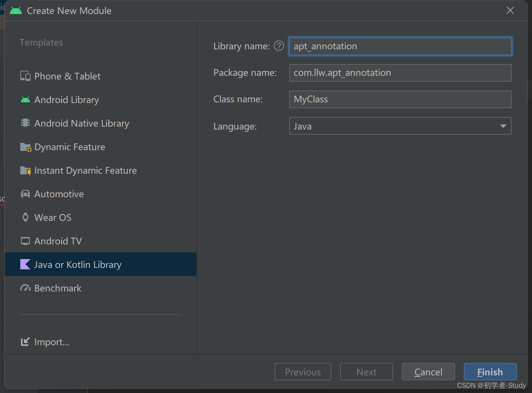Click the Android TV monitor icon
Image resolution: width=532 pixels, height=393 pixels.
point(25,241)
